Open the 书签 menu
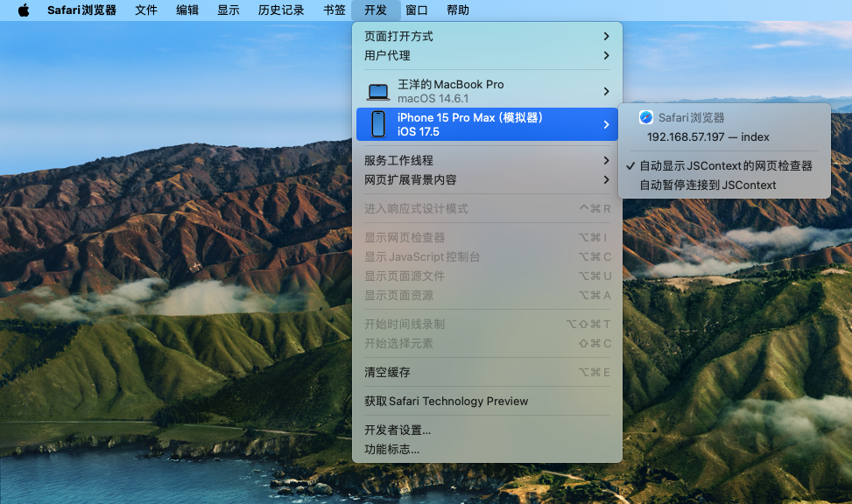The image size is (852, 504). tap(334, 10)
